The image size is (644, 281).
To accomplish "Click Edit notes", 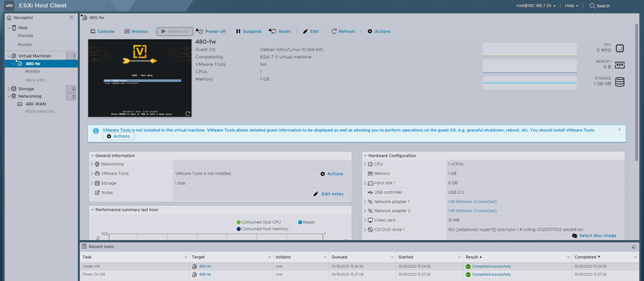I will pos(328,194).
